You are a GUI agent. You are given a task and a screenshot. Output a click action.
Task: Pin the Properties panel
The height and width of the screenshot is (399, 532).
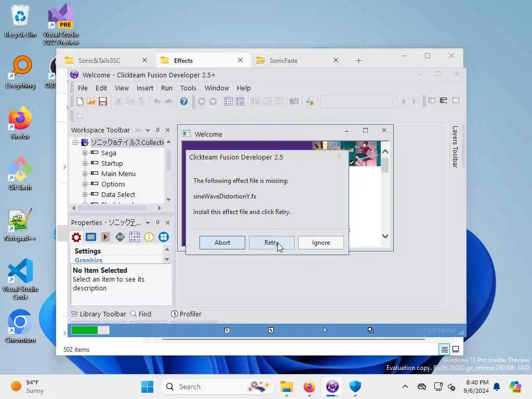point(157,222)
